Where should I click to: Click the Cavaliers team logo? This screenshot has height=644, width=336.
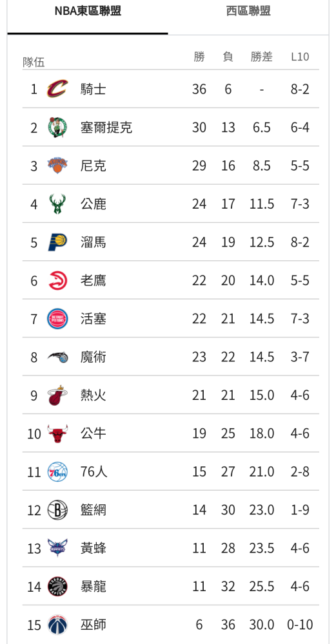[x=57, y=89]
